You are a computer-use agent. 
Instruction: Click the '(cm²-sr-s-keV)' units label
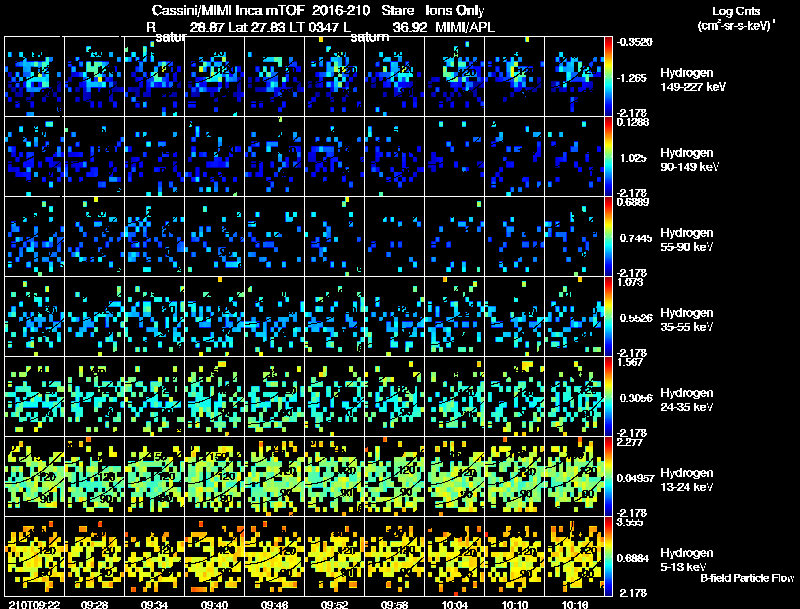[736, 26]
